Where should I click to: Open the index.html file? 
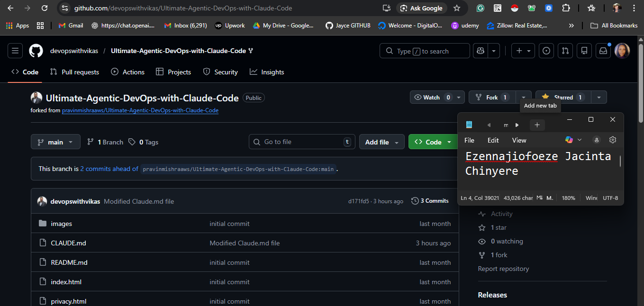tap(66, 282)
